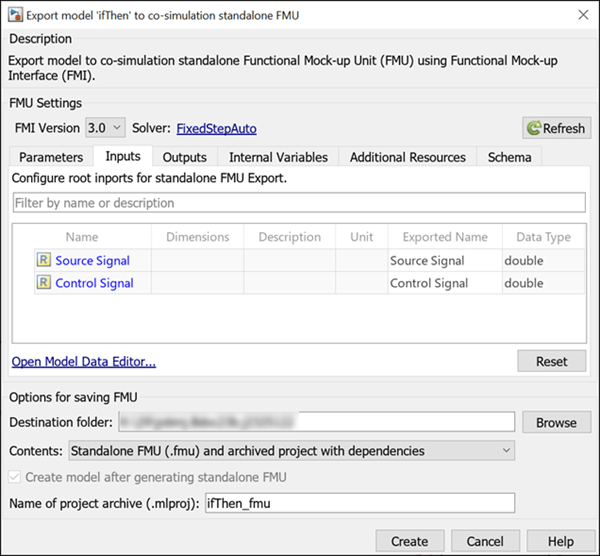
Task: Click the icon beside Control Signal
Action: coord(44,283)
